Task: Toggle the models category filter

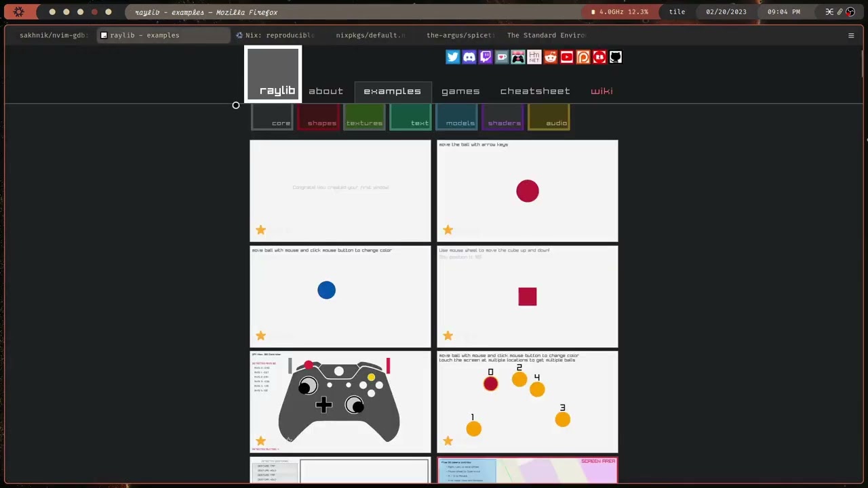Action: coord(456,117)
